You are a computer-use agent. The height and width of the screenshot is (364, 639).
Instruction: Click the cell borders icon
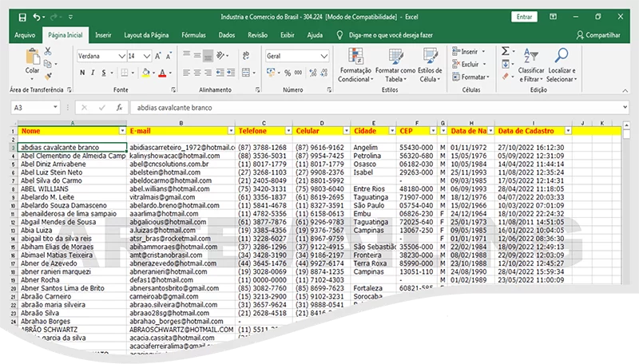(125, 73)
